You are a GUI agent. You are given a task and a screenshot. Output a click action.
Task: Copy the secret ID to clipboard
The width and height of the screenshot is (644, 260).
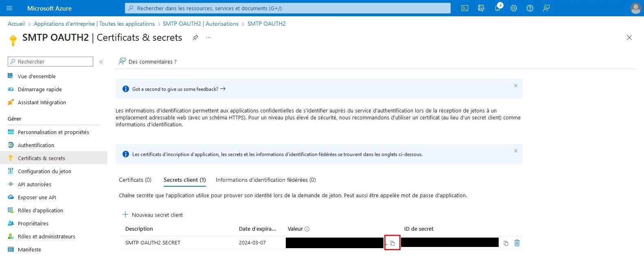coord(506,243)
